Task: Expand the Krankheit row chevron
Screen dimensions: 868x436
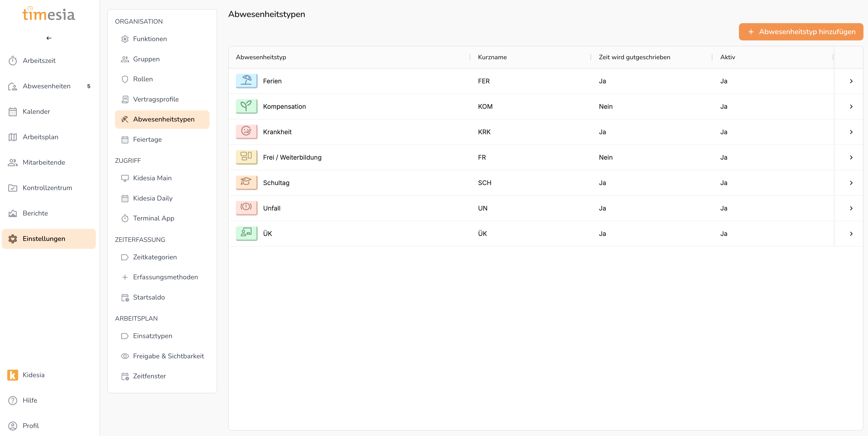Action: pos(851,132)
